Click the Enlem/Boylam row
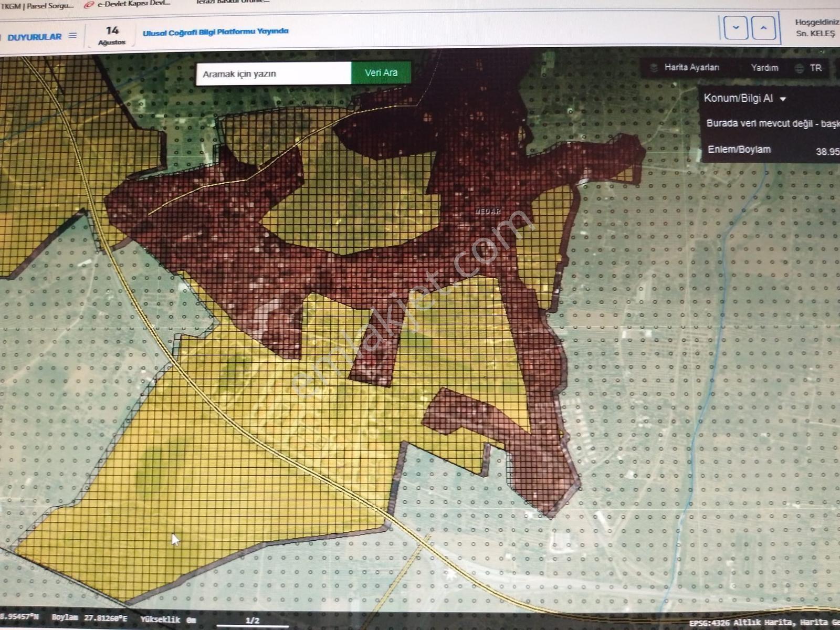 tap(772, 150)
